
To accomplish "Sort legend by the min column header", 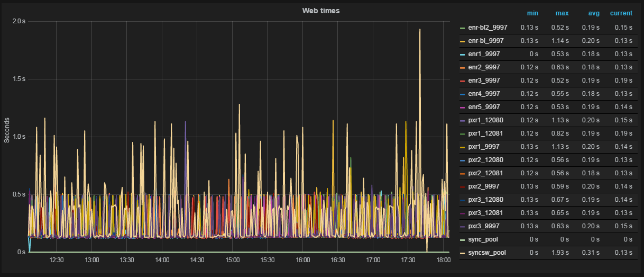I will pyautogui.click(x=532, y=13).
